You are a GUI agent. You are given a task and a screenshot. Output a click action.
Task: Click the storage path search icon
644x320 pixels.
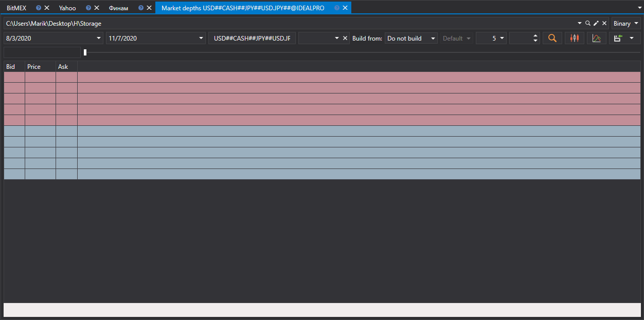(588, 24)
